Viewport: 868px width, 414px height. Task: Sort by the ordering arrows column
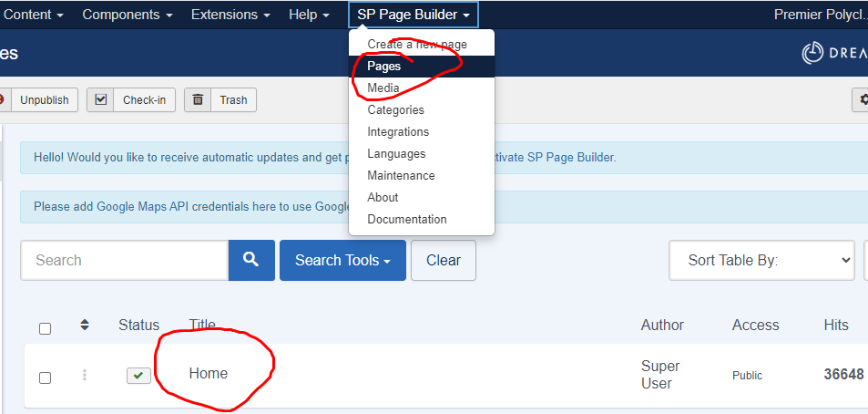(x=85, y=325)
